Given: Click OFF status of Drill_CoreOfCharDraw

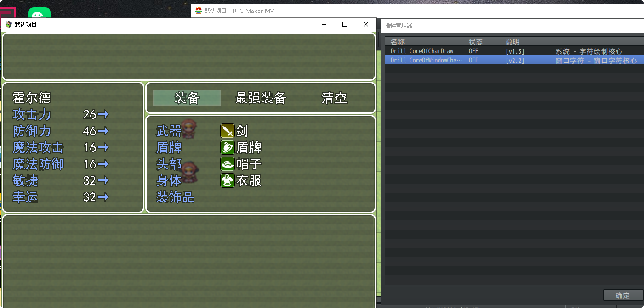Looking at the screenshot, I should [473, 51].
